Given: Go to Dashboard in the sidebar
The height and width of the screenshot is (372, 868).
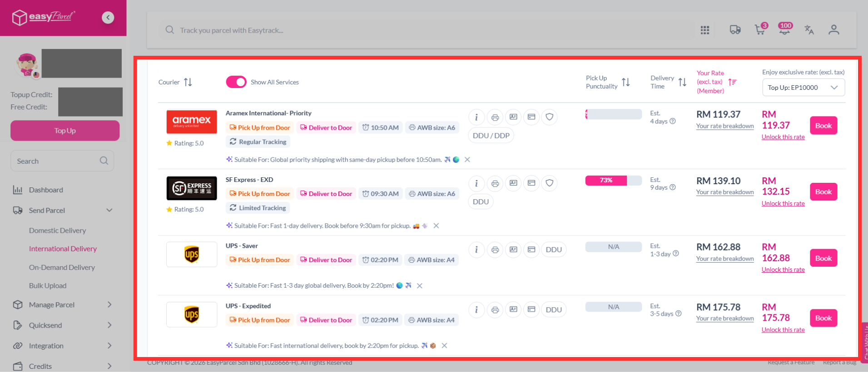Looking at the screenshot, I should [x=46, y=190].
